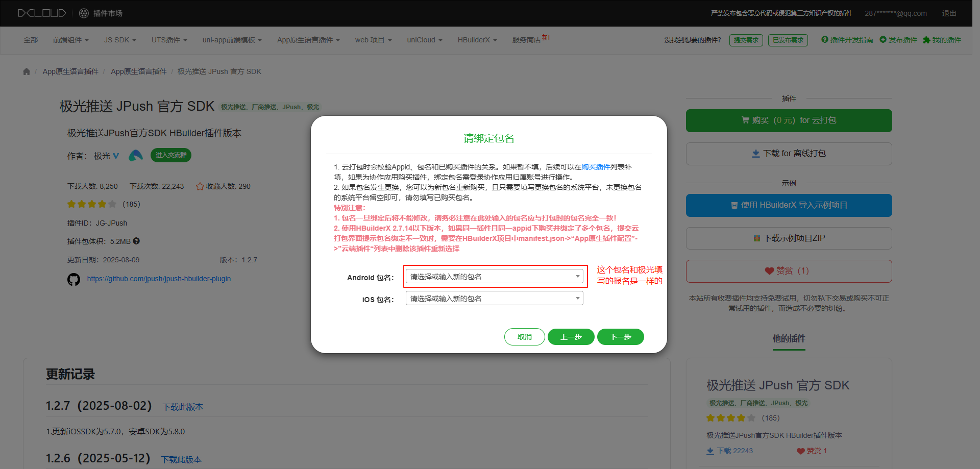Click 下一步 in the dialog

coord(620,337)
